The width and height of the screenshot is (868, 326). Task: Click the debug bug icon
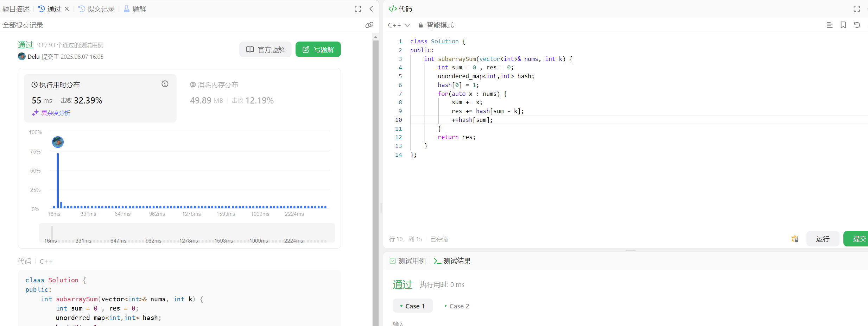pyautogui.click(x=795, y=239)
